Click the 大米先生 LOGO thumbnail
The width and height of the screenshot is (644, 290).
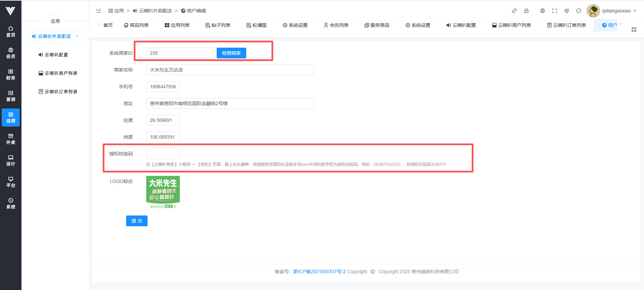pyautogui.click(x=163, y=192)
